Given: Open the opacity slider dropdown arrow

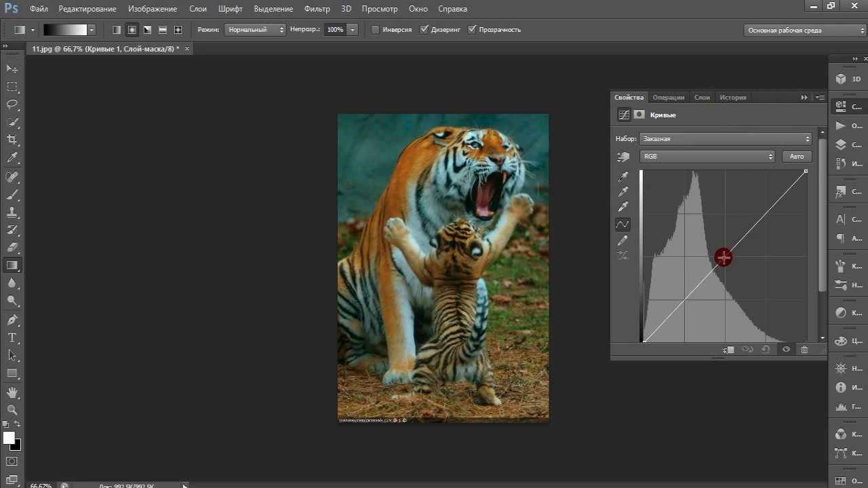Looking at the screenshot, I should pos(353,30).
